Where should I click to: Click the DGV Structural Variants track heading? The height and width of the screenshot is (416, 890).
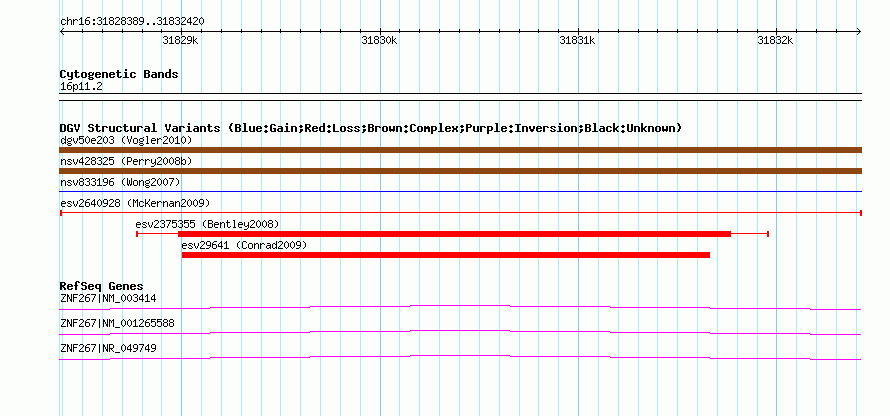[x=371, y=128]
